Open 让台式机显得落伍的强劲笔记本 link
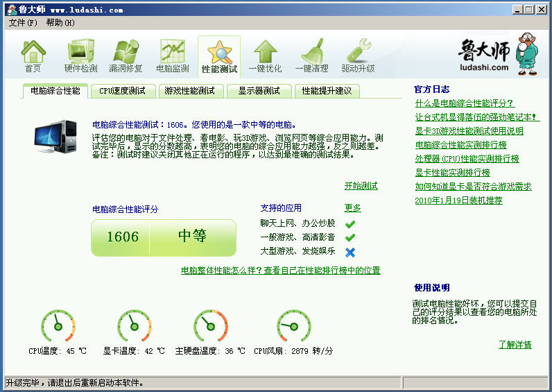Image resolution: width=552 pixels, height=392 pixels. point(476,117)
